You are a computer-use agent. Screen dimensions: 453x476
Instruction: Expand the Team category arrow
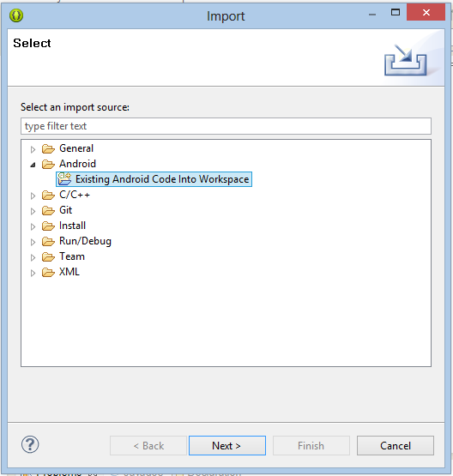tap(33, 258)
